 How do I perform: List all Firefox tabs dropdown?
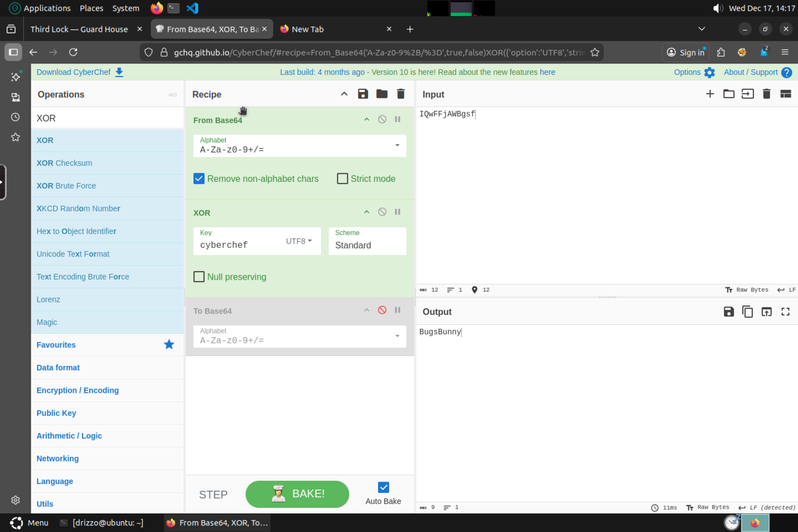(702, 29)
